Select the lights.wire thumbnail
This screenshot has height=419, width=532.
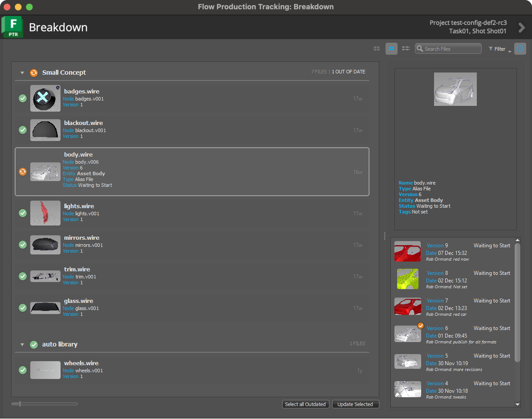[45, 213]
